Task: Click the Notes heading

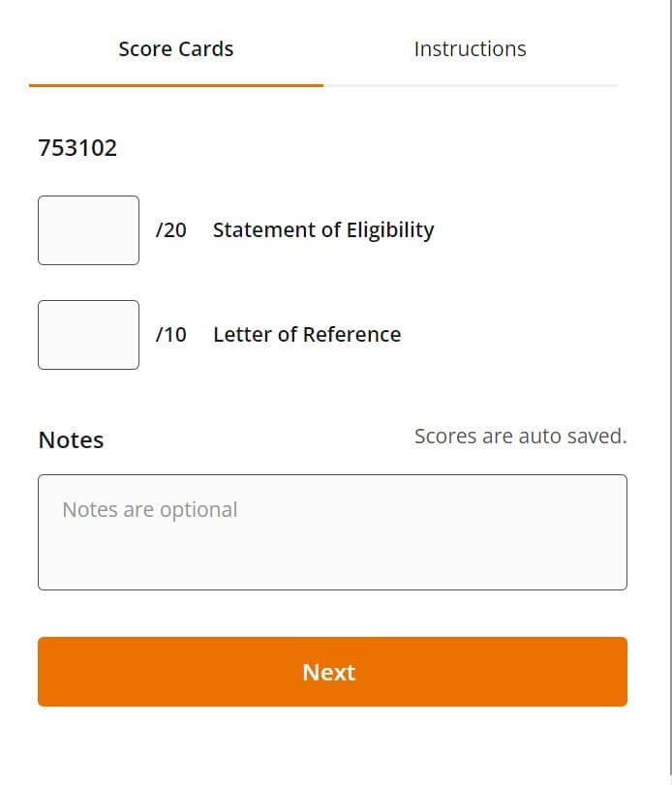Action: click(71, 440)
